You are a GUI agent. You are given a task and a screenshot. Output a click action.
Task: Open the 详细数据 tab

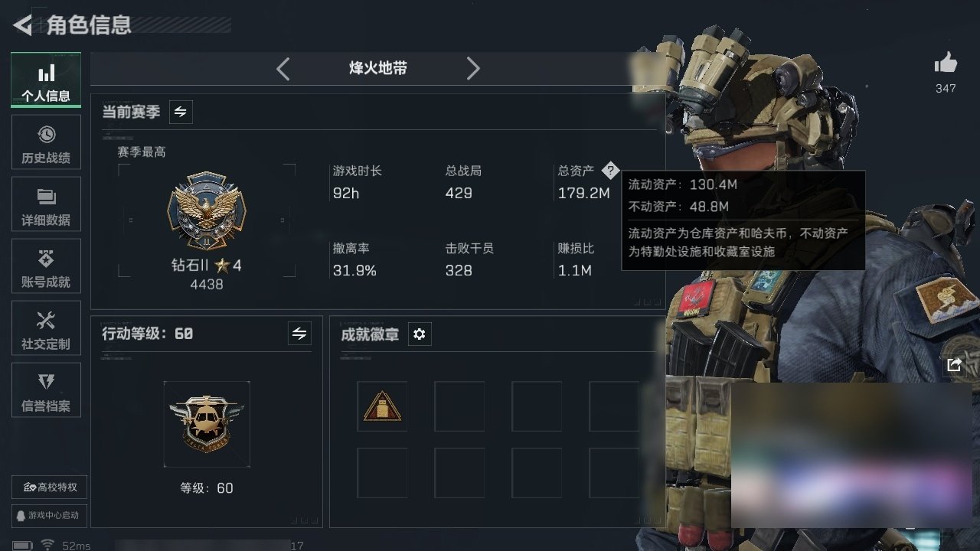pos(46,204)
